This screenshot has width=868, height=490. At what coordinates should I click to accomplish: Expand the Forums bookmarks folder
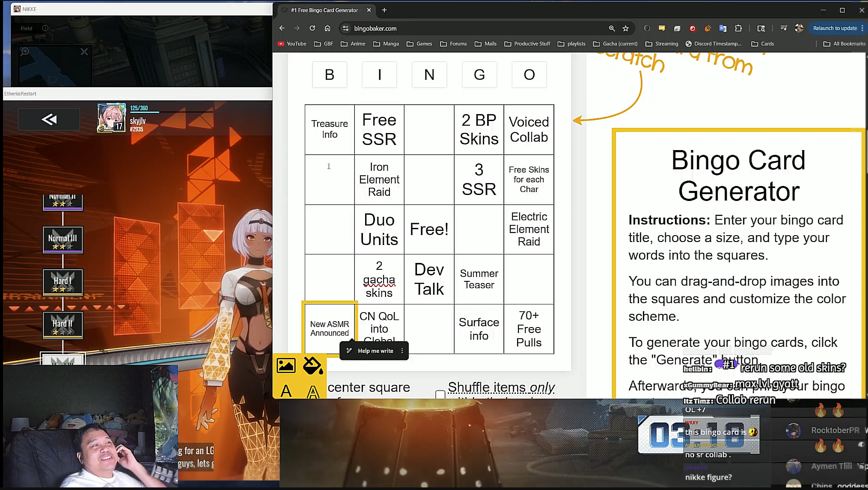pyautogui.click(x=454, y=44)
